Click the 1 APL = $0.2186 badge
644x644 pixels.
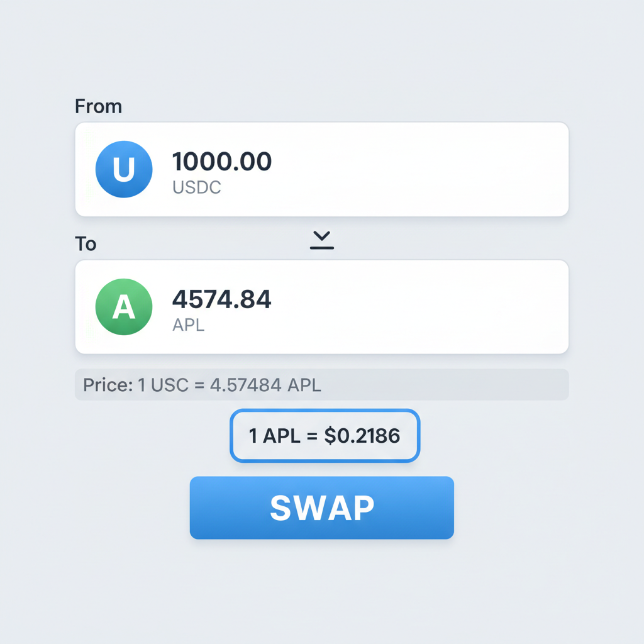[325, 435]
